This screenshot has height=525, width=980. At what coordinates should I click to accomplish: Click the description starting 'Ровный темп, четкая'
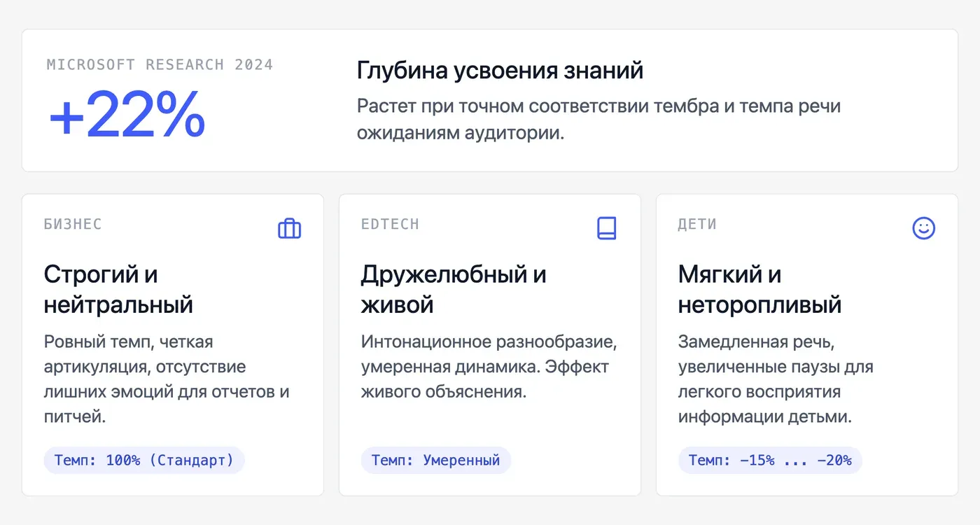click(167, 379)
